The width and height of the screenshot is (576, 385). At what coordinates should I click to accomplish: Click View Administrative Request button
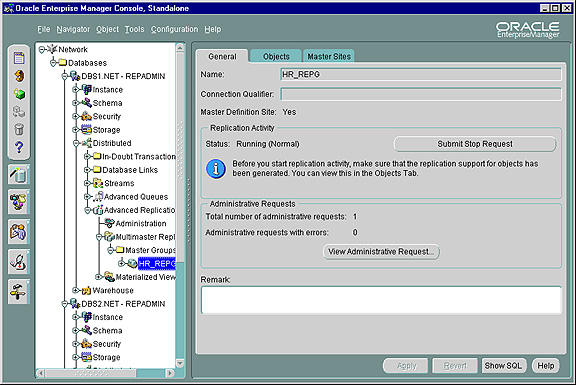tap(381, 252)
